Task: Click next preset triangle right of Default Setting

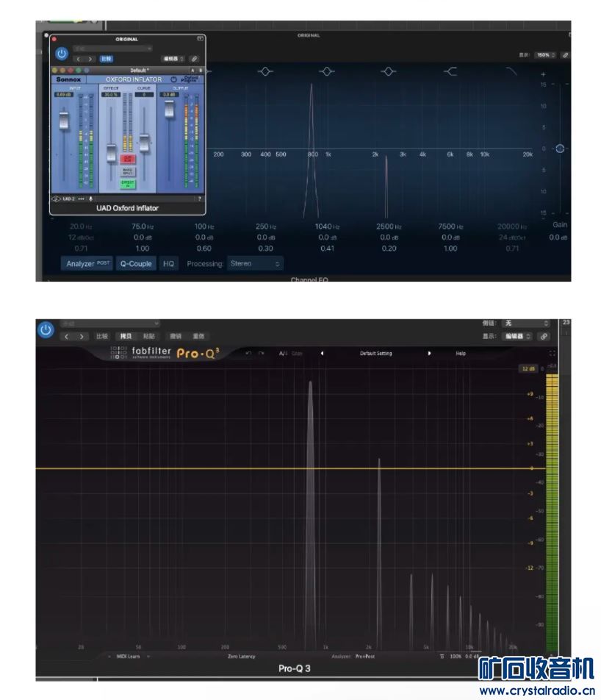Action: (x=429, y=353)
